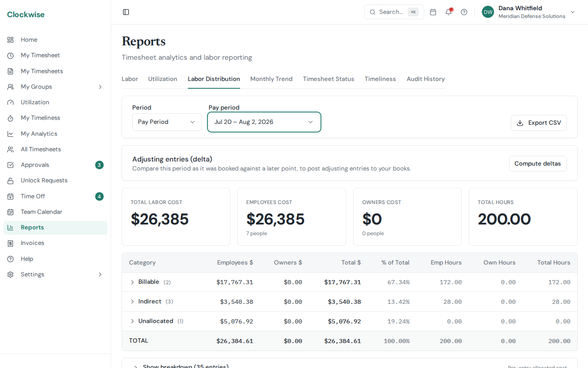Go to the Timeliness tab
Image resolution: width=588 pixels, height=368 pixels.
(380, 79)
